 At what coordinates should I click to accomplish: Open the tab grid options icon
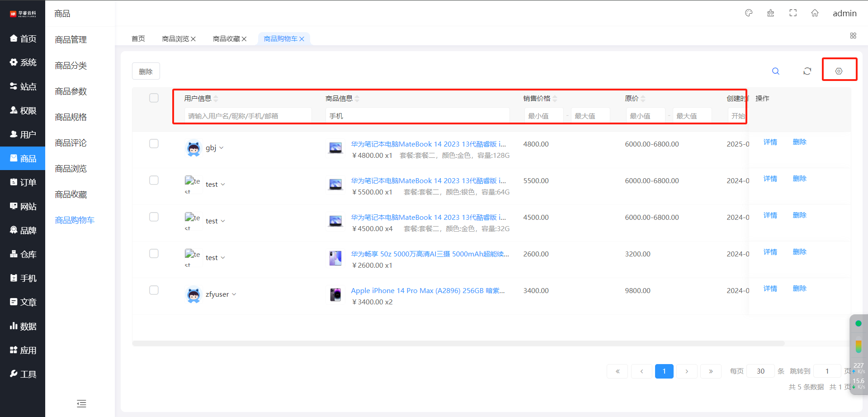(853, 36)
